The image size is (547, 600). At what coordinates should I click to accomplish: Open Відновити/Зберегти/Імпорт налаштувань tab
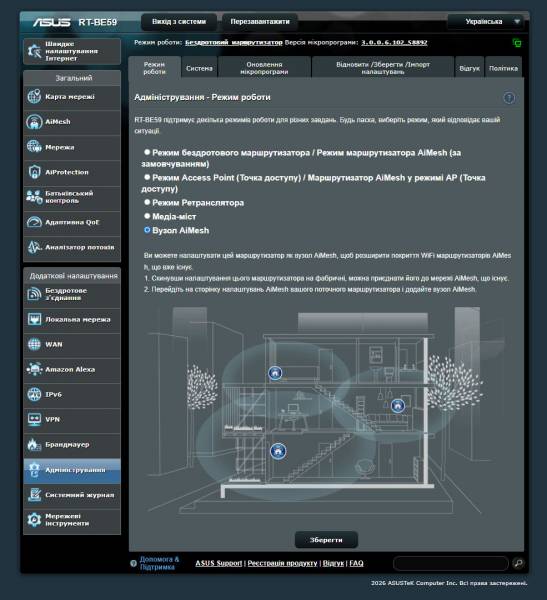[x=383, y=68]
